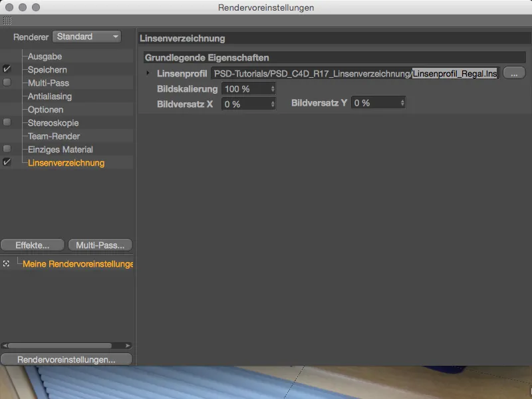Browse for a lens profile with the ... button
Viewport: 532px width, 399px height.
pyautogui.click(x=514, y=73)
